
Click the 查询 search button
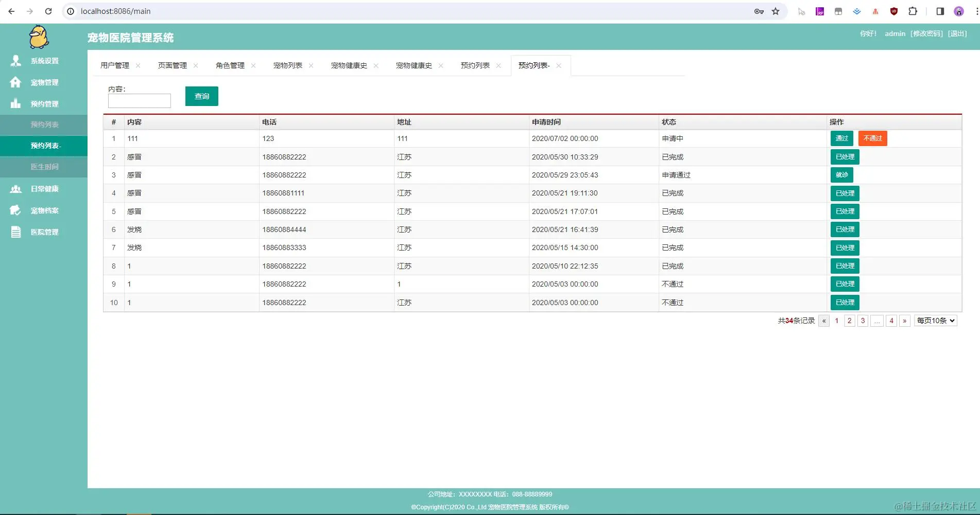coord(202,96)
